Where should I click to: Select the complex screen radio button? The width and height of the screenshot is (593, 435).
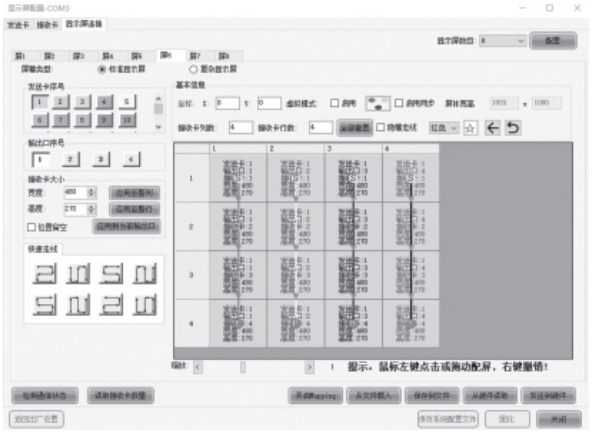tap(193, 69)
